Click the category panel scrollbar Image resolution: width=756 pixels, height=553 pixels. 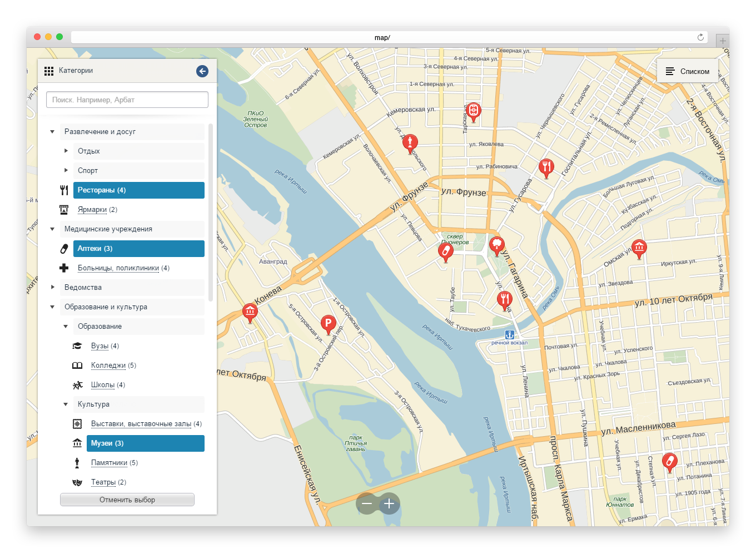coord(211,211)
